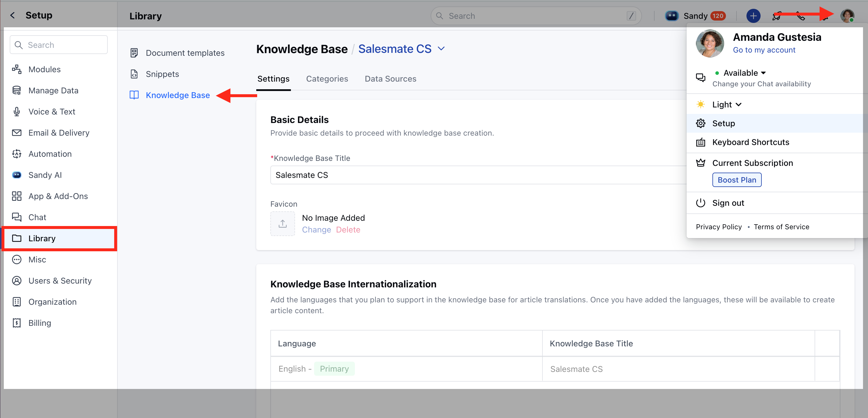This screenshot has height=418, width=868.
Task: Click the profile avatar in top bar
Action: point(847,16)
